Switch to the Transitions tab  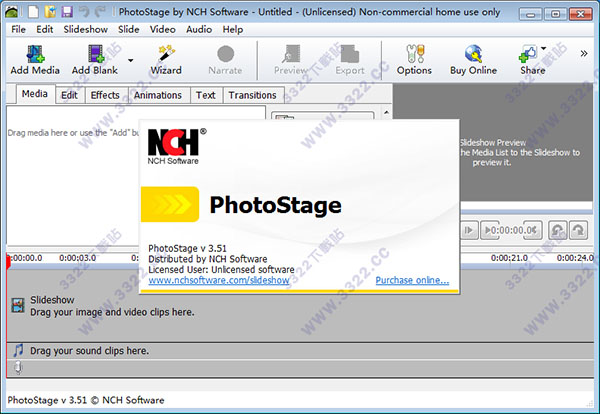pyautogui.click(x=253, y=95)
